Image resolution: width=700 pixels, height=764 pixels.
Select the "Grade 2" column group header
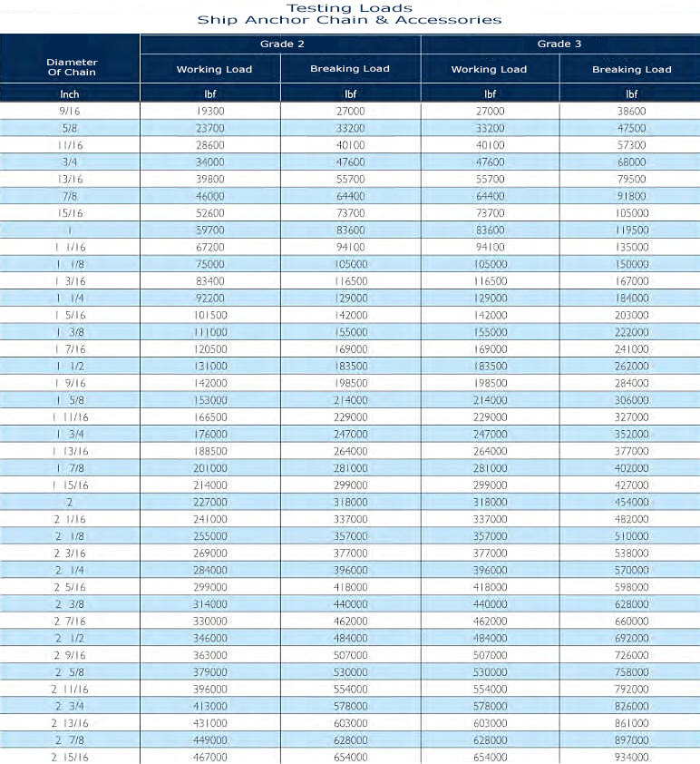279,44
